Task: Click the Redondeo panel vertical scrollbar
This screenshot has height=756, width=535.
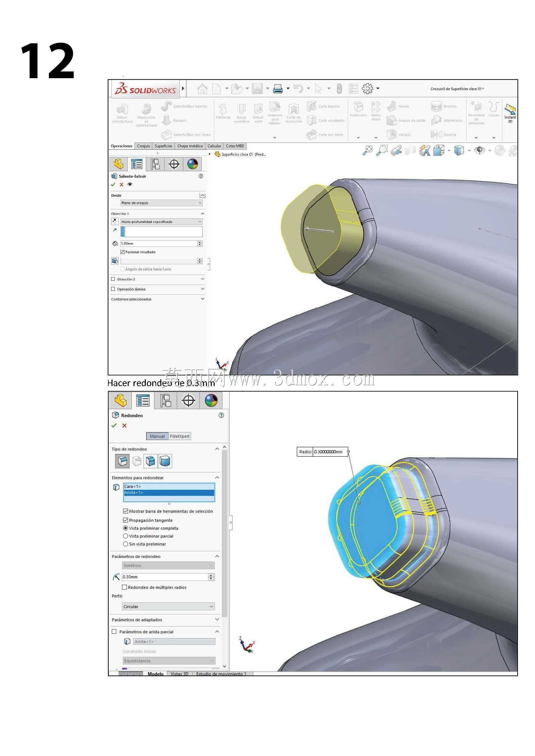Action: click(x=225, y=533)
